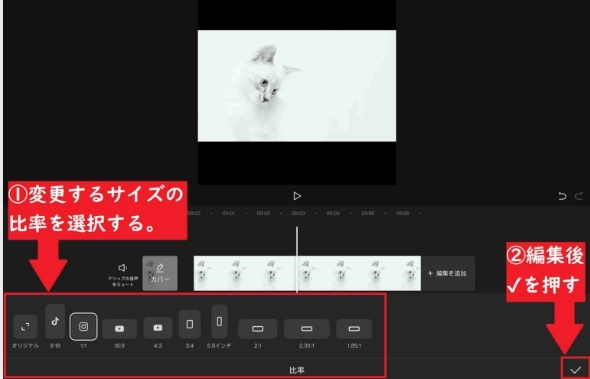Choose the YouTube 16:9 ratio
Viewport: 590px width, 379px height.
119,329
